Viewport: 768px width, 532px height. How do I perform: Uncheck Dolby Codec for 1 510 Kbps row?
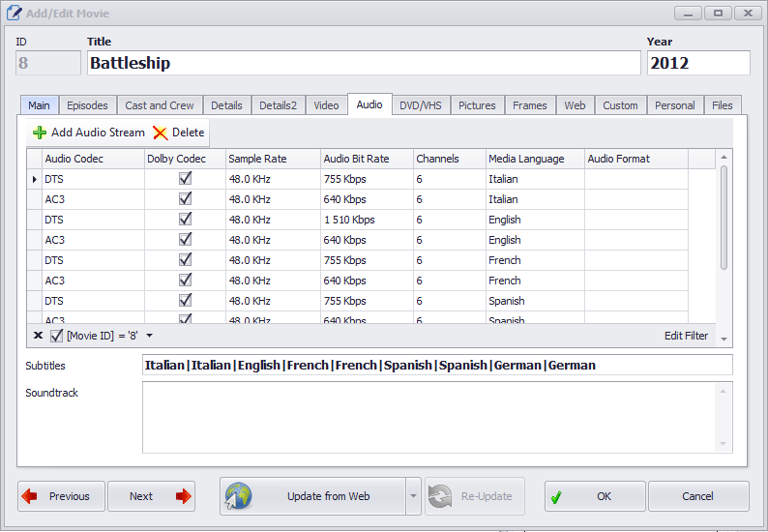pyautogui.click(x=185, y=220)
